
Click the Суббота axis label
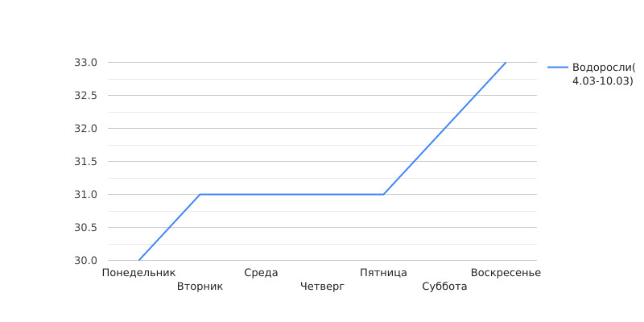coord(445,287)
